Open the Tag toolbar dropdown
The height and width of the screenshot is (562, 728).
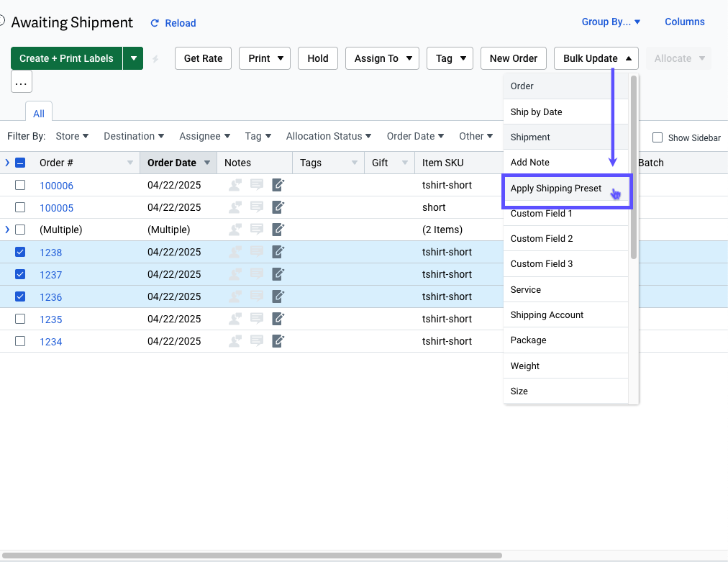tap(450, 58)
